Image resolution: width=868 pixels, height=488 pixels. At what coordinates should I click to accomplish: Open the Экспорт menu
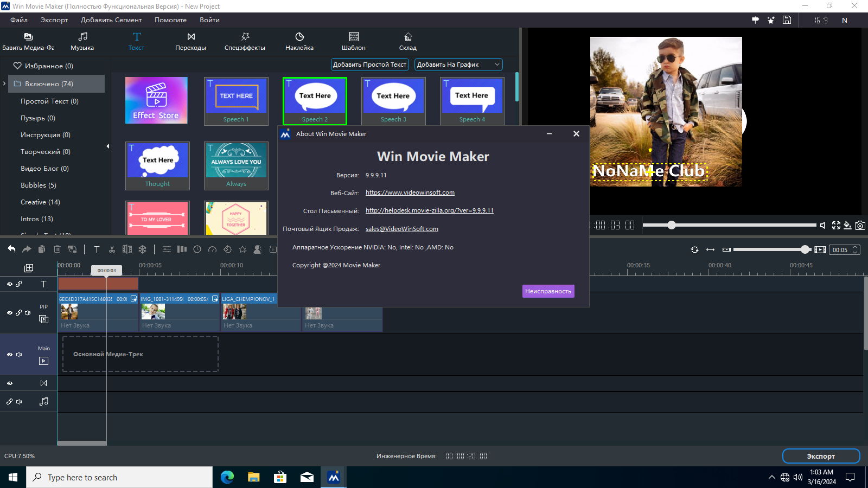(x=54, y=20)
